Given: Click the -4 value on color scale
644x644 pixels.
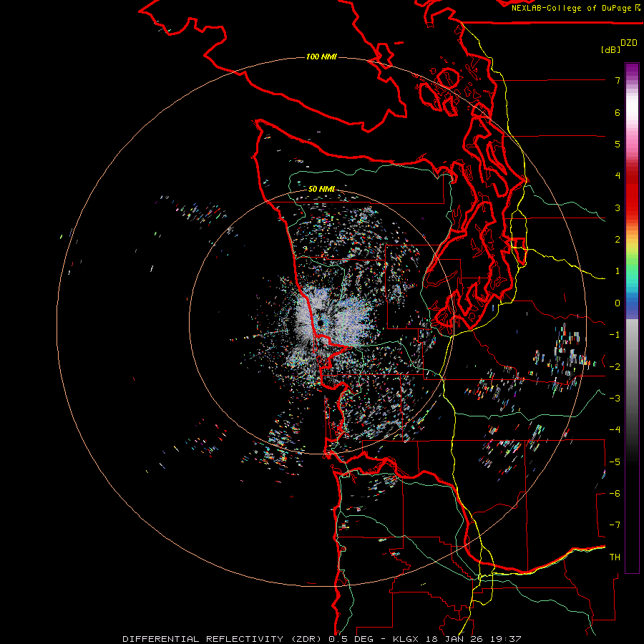Looking at the screenshot, I should click(x=615, y=429).
